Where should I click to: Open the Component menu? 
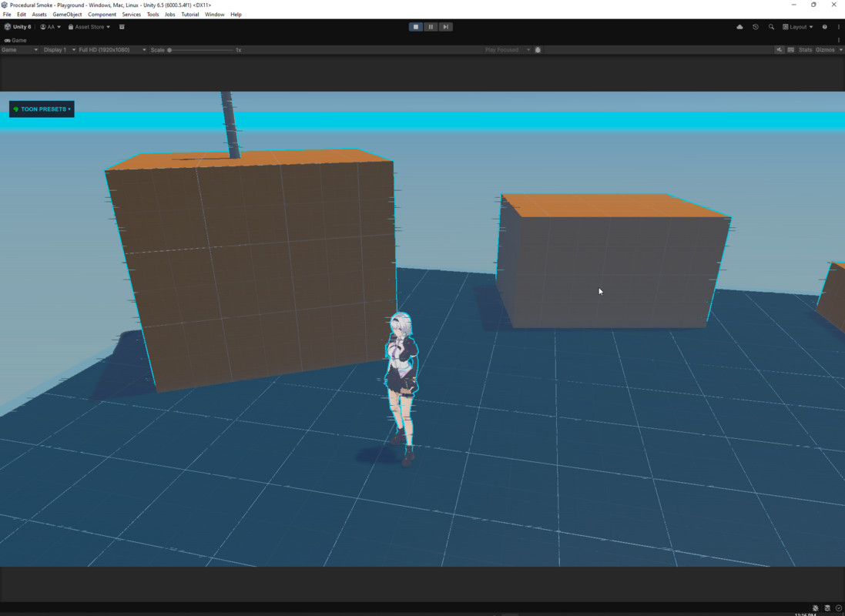point(102,15)
